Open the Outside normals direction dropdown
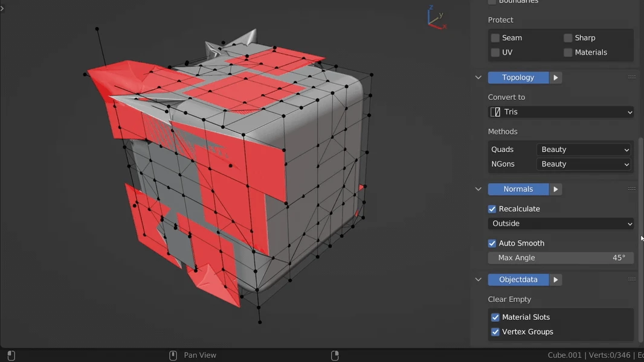644x362 pixels. (561, 223)
